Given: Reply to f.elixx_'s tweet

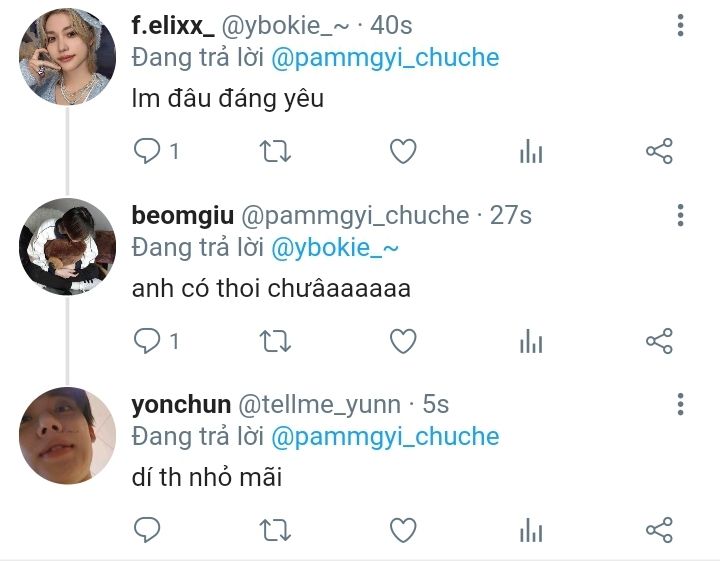Looking at the screenshot, I should pyautogui.click(x=147, y=151).
